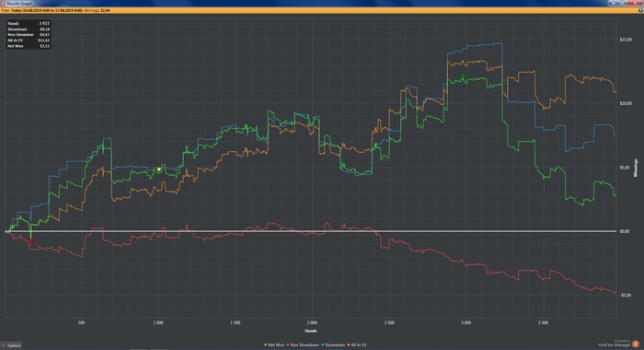Click the -$5,00 axis label
The width and height of the screenshot is (644, 350).
tap(625, 295)
